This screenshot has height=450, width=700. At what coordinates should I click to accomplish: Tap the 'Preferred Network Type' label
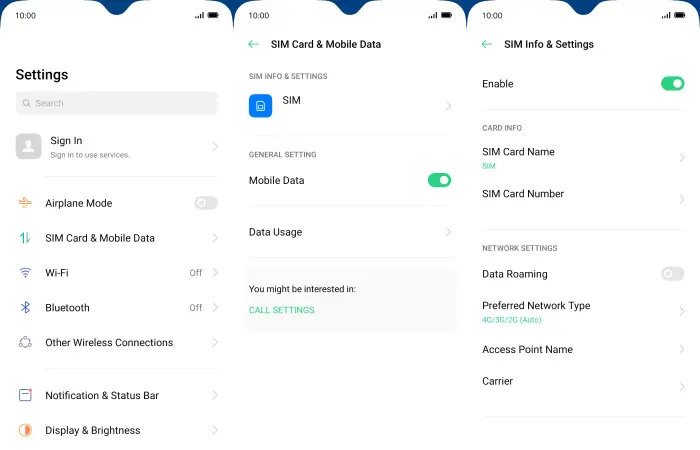pyautogui.click(x=536, y=306)
